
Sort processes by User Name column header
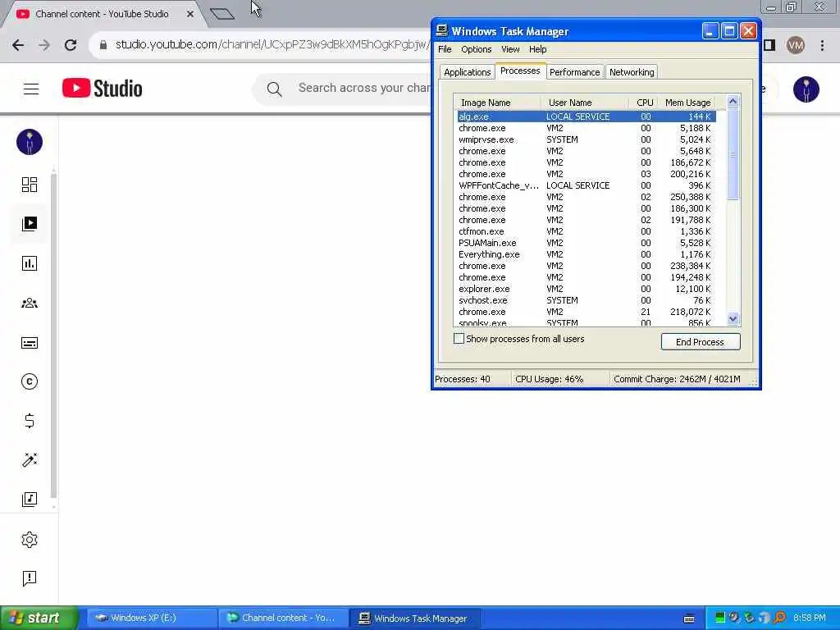[x=584, y=103]
